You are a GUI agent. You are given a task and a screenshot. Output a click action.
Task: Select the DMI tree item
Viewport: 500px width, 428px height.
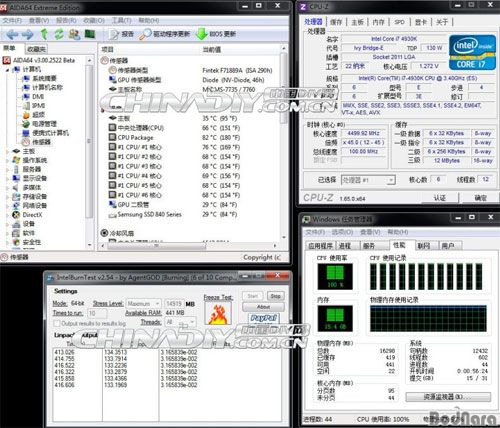pyautogui.click(x=34, y=97)
